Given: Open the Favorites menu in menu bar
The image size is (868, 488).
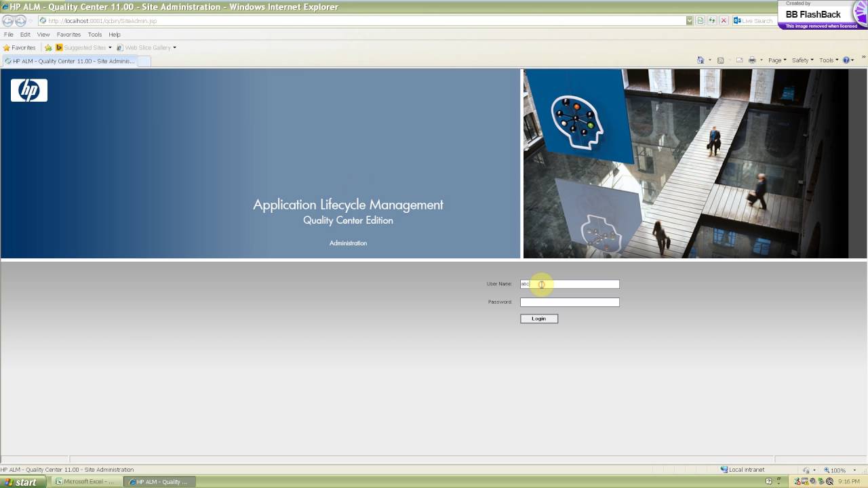Looking at the screenshot, I should click(68, 35).
